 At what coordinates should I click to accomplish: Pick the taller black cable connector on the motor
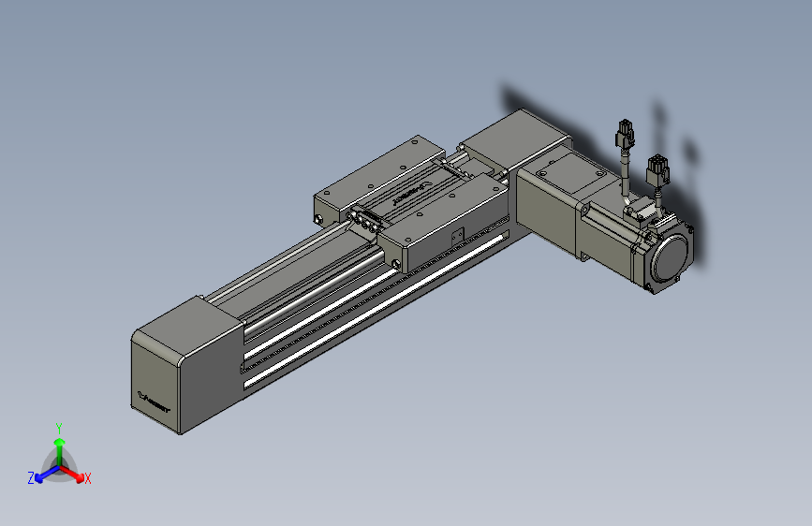(x=626, y=133)
